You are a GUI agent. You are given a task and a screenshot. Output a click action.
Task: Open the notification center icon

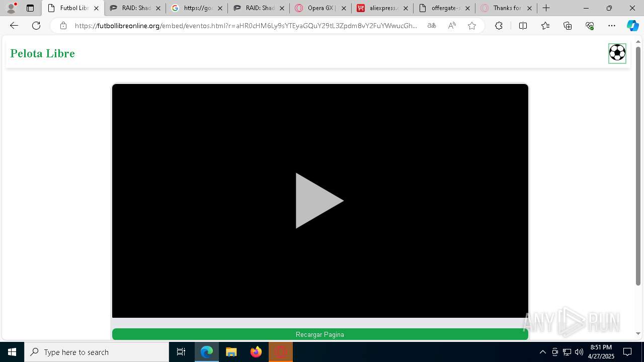coord(627,352)
